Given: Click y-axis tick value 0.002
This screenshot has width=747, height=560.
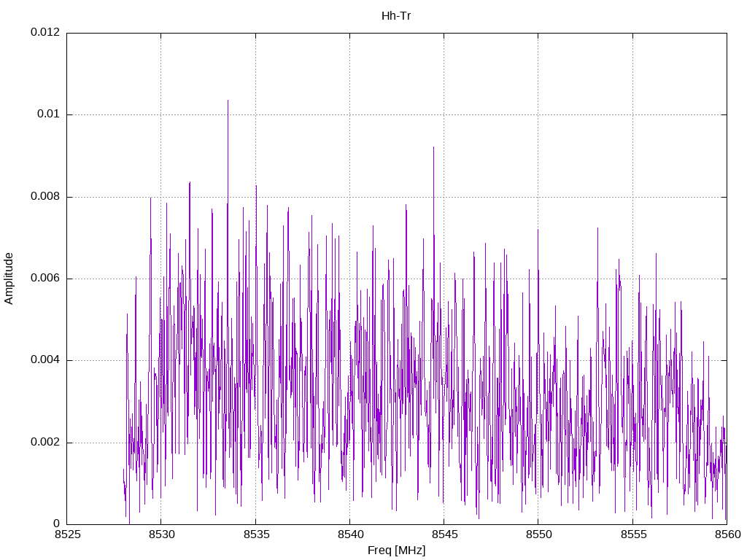Looking at the screenshot, I should pos(45,442).
